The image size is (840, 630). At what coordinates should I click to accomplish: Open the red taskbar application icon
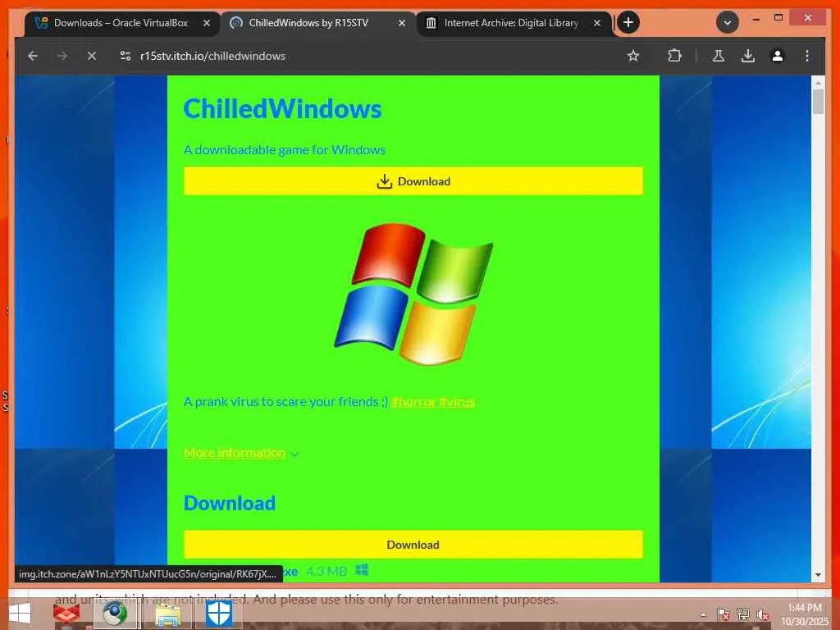(x=66, y=614)
